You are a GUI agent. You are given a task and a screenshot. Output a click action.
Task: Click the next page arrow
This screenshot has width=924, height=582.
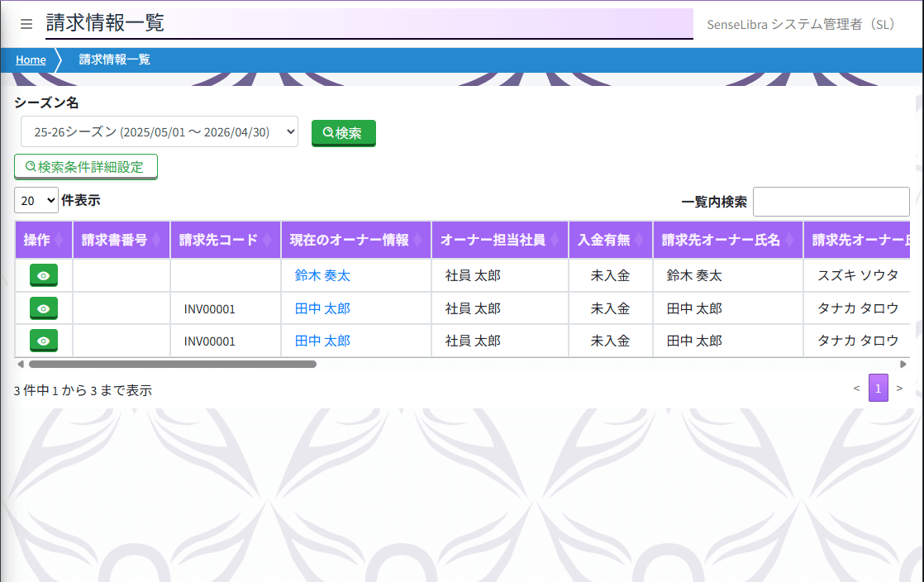pyautogui.click(x=899, y=388)
